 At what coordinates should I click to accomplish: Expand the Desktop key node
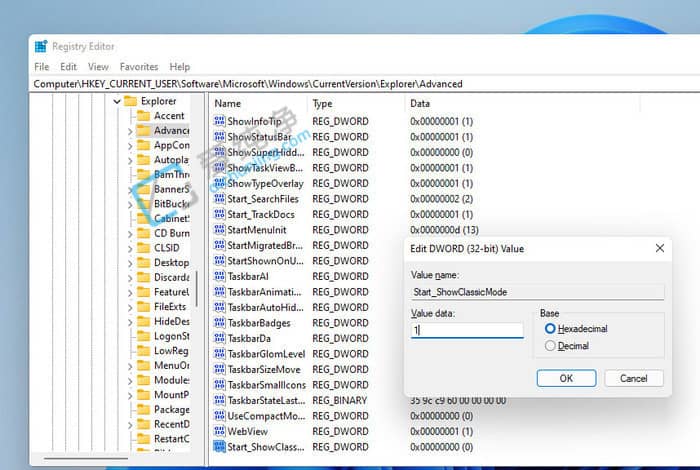tap(130, 263)
